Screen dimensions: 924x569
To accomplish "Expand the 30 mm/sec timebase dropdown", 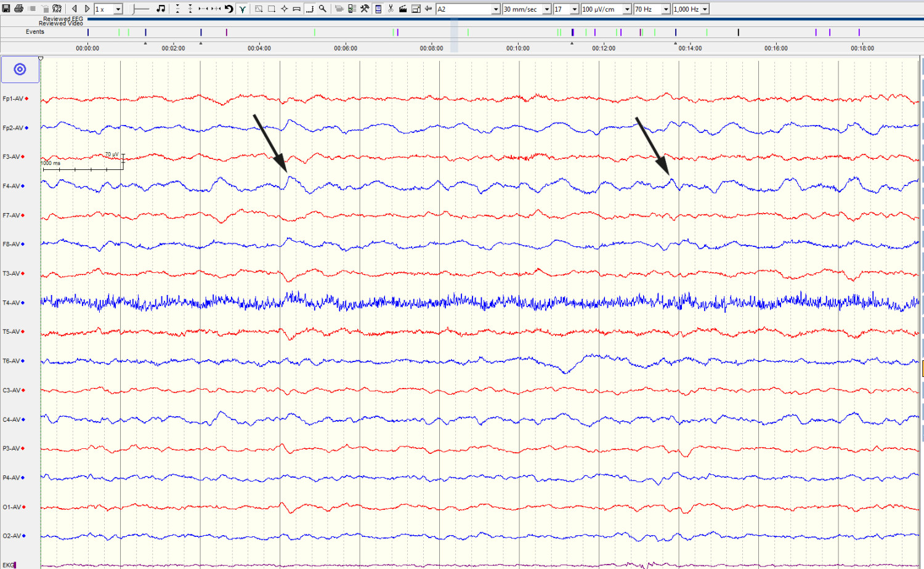I will (548, 9).
